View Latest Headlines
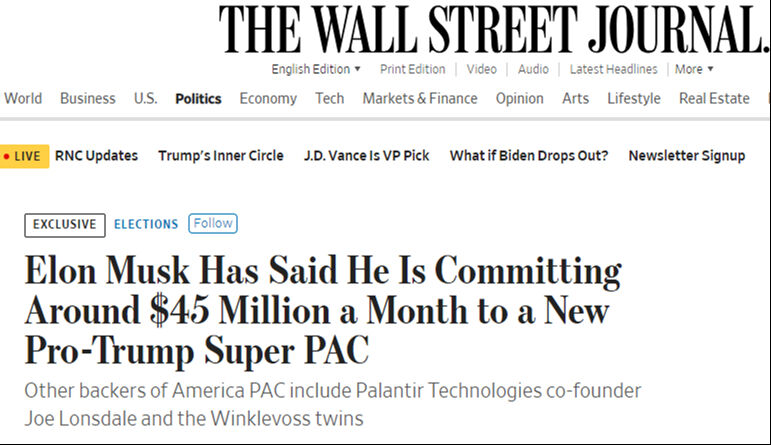The image size is (771, 445). [x=613, y=69]
